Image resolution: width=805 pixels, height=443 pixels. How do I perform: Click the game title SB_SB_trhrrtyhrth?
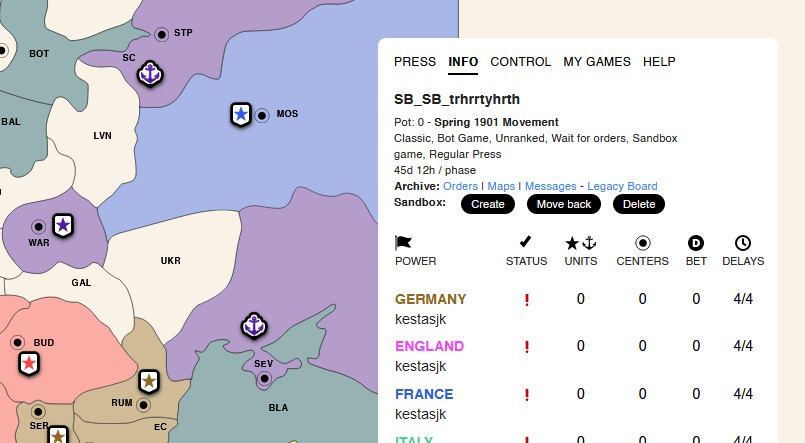click(457, 100)
